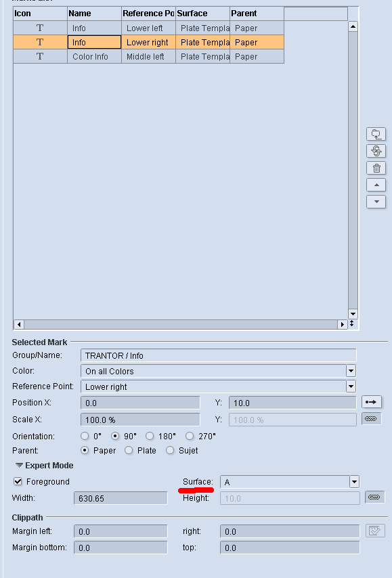Click Paper cell in Color Info row
The image size is (392, 578).
[257, 56]
